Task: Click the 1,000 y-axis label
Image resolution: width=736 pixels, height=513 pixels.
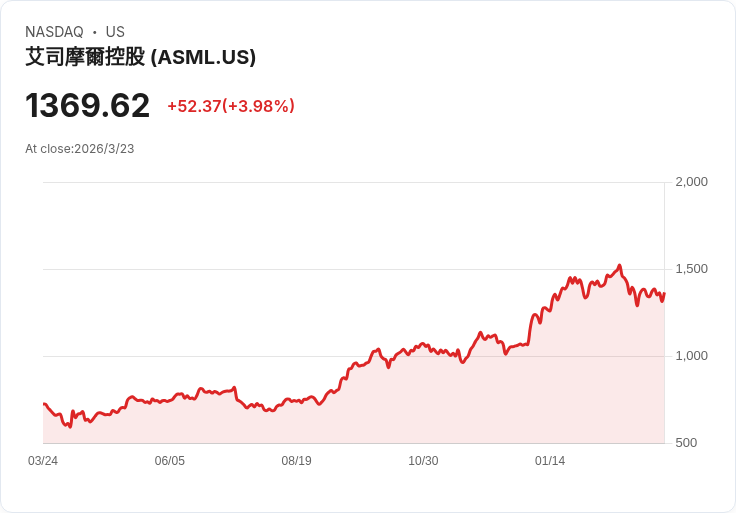Action: tap(691, 355)
